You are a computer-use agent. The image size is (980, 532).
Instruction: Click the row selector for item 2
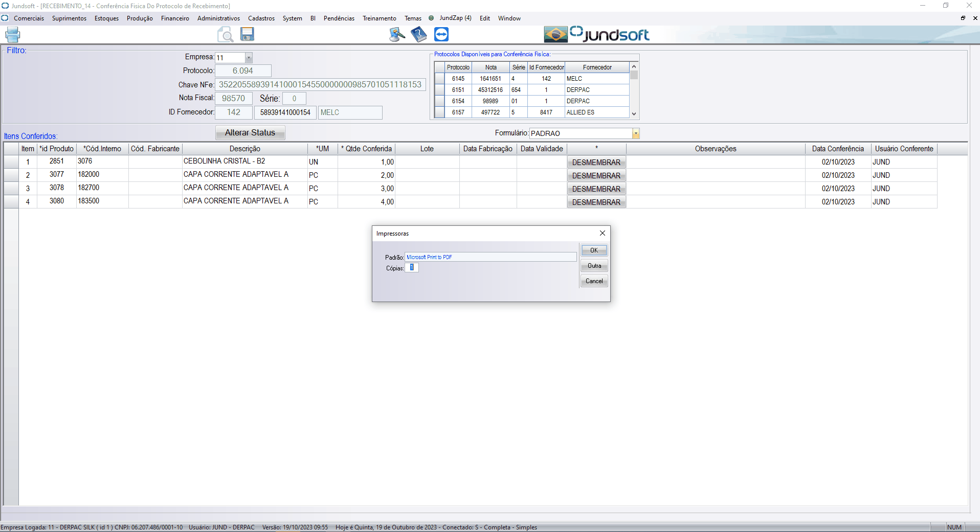[11, 175]
